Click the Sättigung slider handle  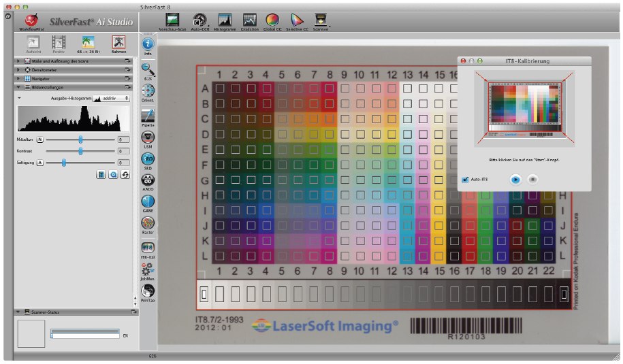(x=63, y=163)
